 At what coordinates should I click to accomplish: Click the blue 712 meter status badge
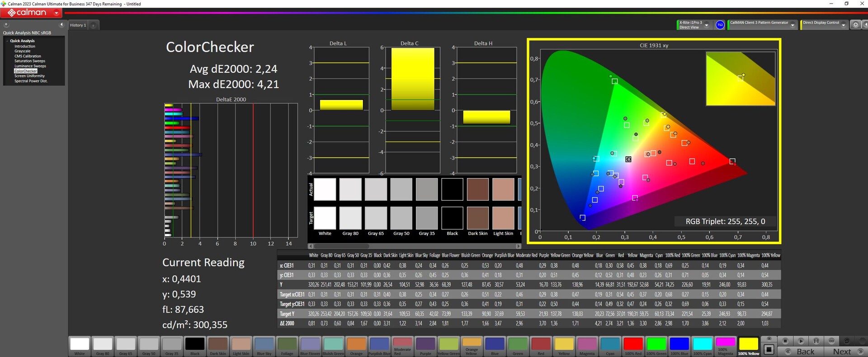(x=720, y=25)
